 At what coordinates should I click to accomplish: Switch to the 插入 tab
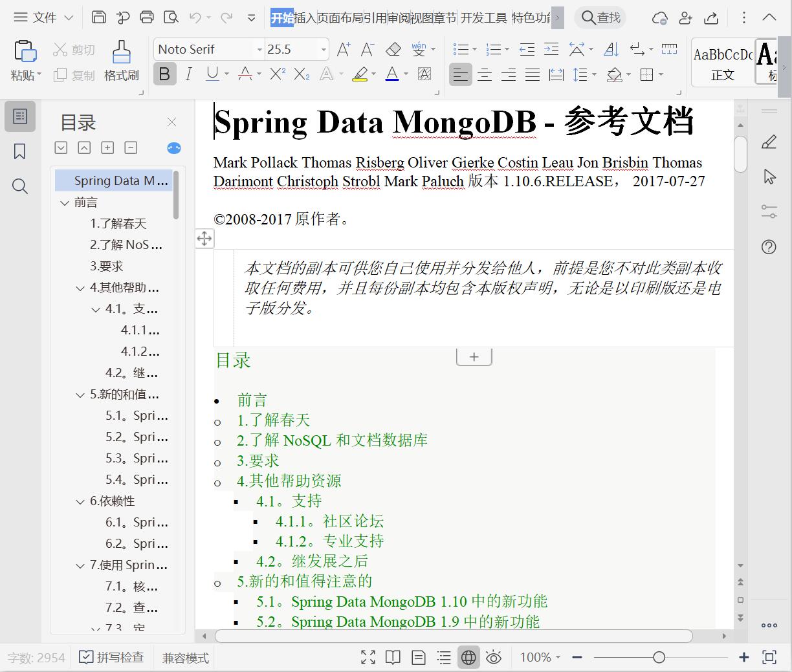click(305, 17)
